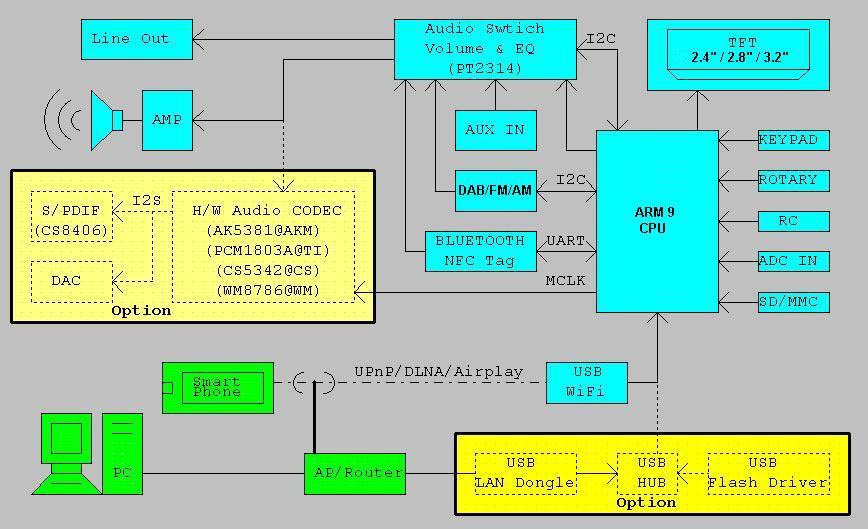Click the speaker icon beside AMP
The image size is (868, 529).
coord(104,120)
